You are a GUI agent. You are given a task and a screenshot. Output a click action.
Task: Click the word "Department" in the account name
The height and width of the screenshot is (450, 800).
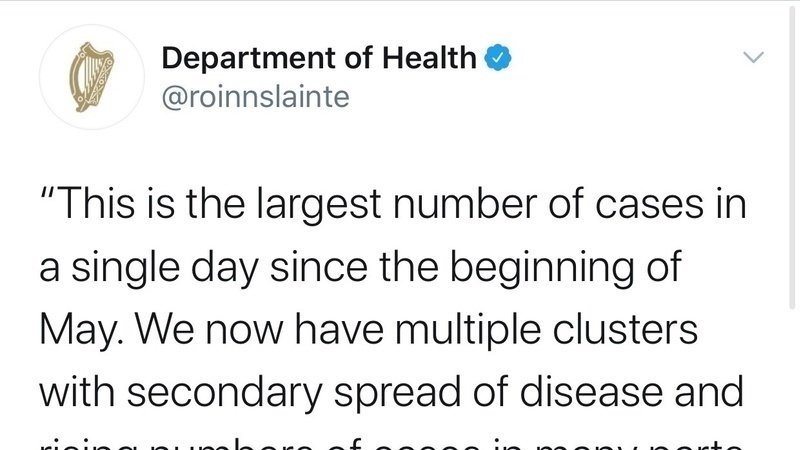coord(233,58)
